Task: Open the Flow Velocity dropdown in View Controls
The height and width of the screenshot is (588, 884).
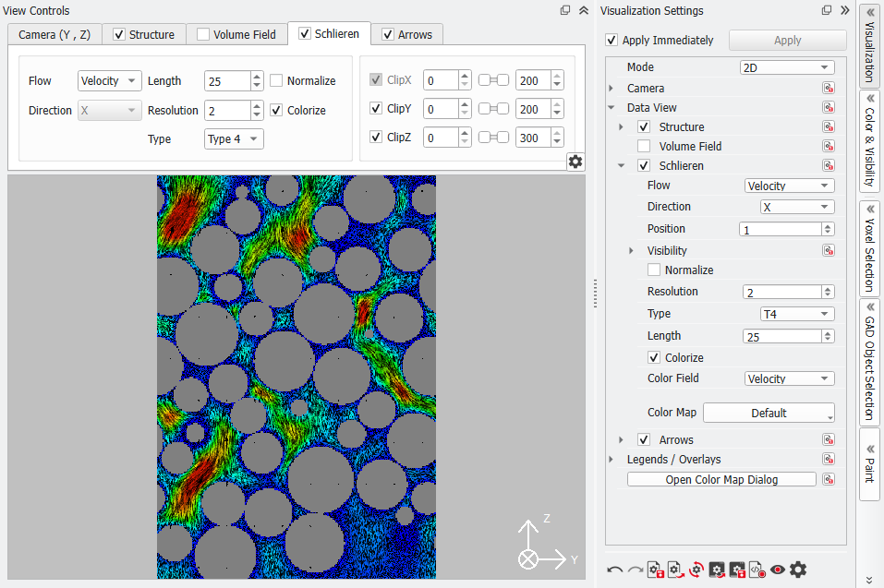Action: pyautogui.click(x=109, y=80)
